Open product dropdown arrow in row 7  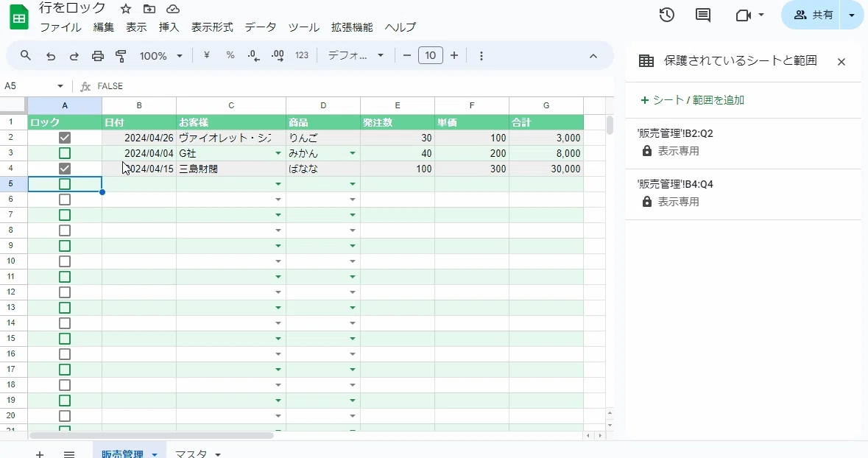353,216
